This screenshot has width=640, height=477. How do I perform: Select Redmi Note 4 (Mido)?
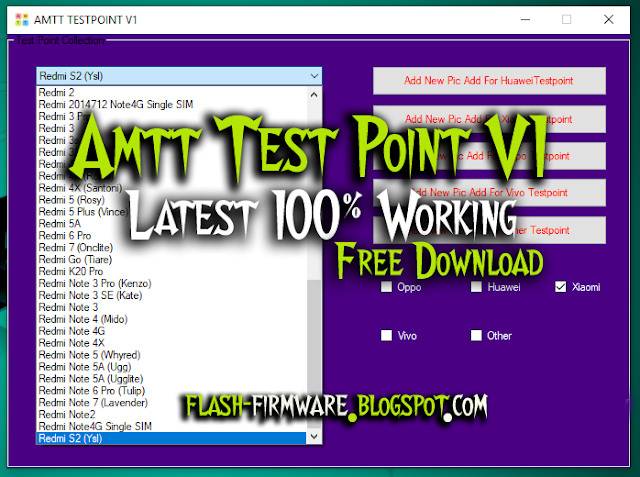pyautogui.click(x=171, y=319)
